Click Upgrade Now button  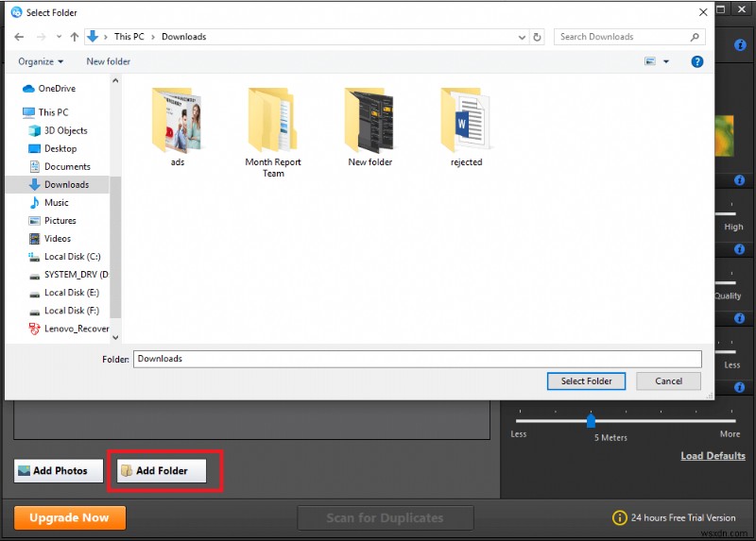point(70,518)
